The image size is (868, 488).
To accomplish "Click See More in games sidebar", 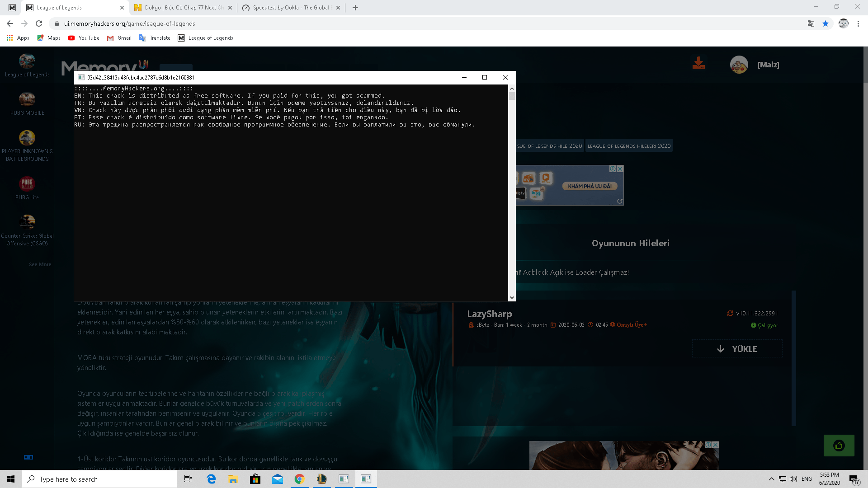I will (x=40, y=264).
